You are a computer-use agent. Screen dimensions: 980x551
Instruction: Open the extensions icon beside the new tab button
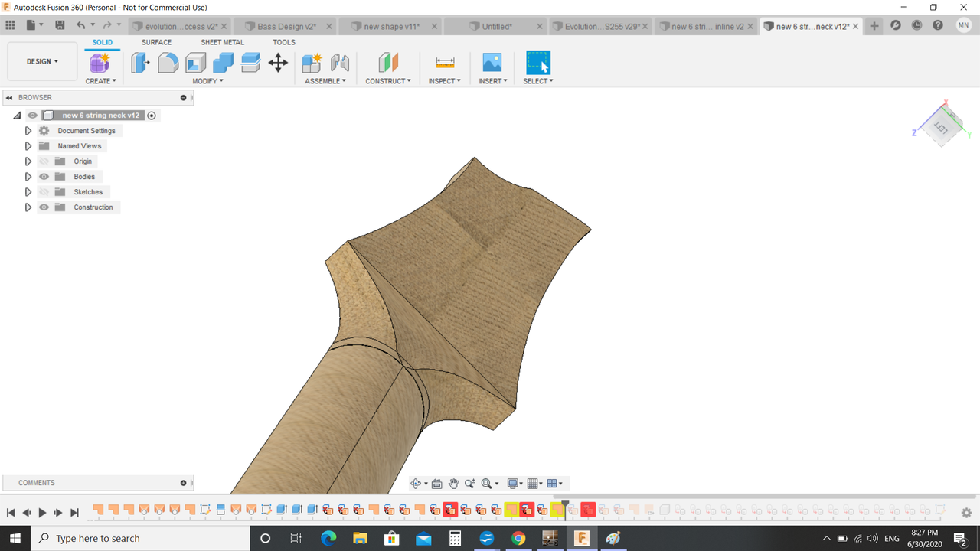click(x=896, y=25)
